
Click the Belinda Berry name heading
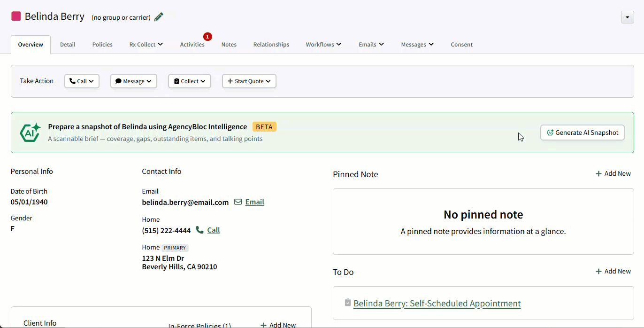54,16
